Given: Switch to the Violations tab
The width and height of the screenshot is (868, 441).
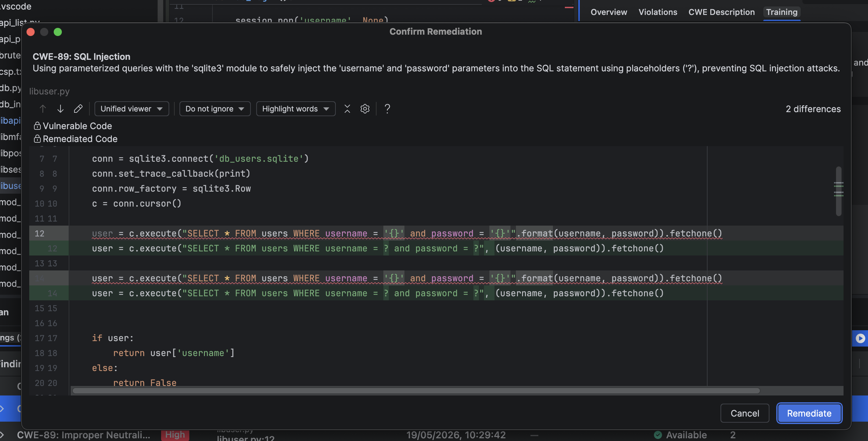Looking at the screenshot, I should click(658, 12).
